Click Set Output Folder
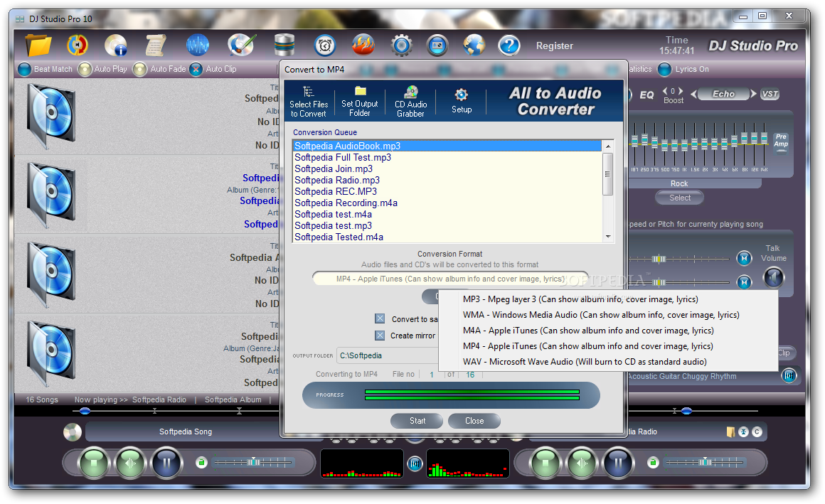The width and height of the screenshot is (825, 504). click(359, 102)
